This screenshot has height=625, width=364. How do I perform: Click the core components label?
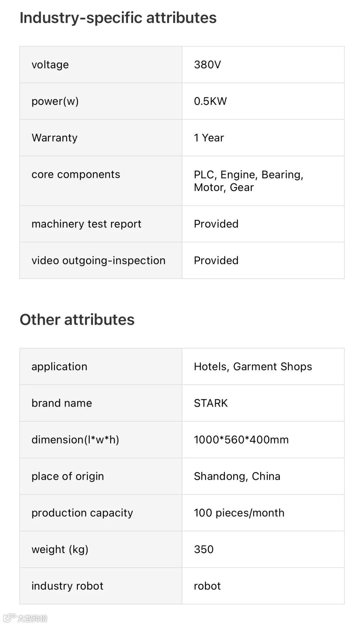click(x=76, y=174)
